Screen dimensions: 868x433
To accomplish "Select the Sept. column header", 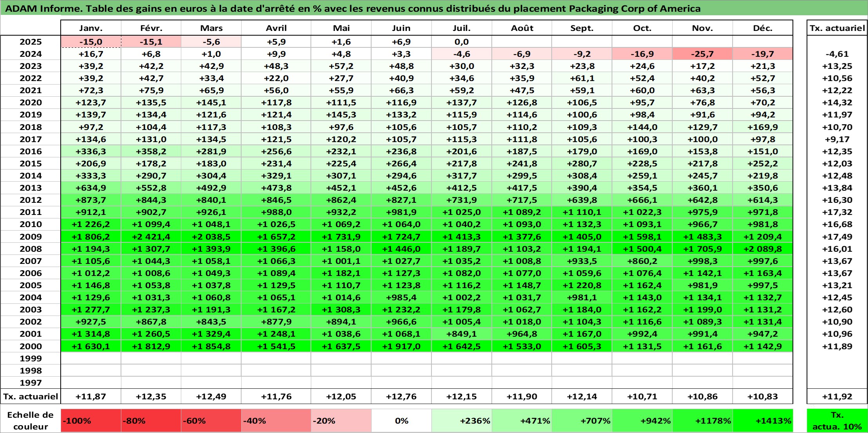I will click(582, 28).
